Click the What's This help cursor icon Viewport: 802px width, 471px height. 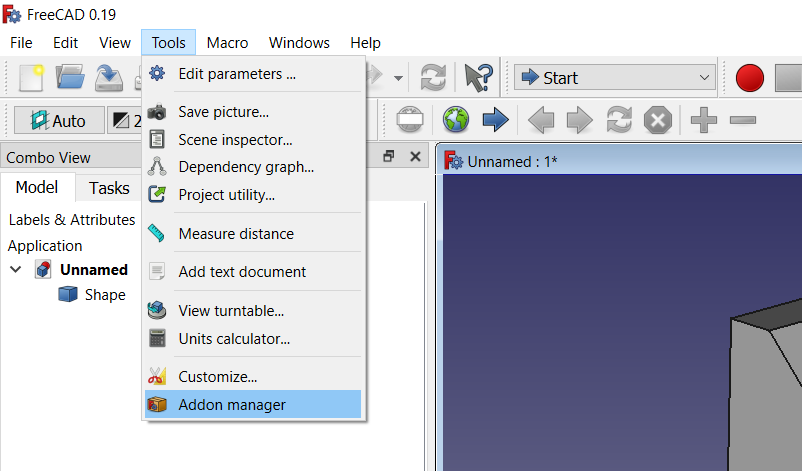pyautogui.click(x=479, y=78)
